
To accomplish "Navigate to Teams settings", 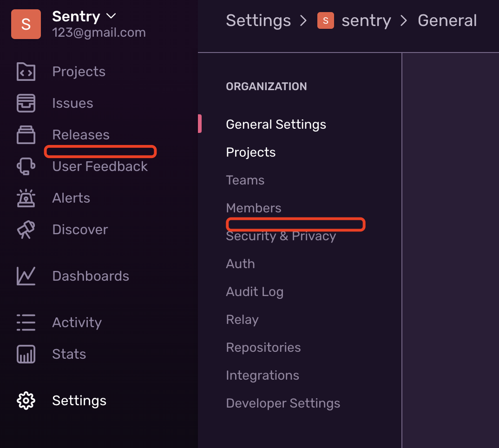I will coord(245,180).
